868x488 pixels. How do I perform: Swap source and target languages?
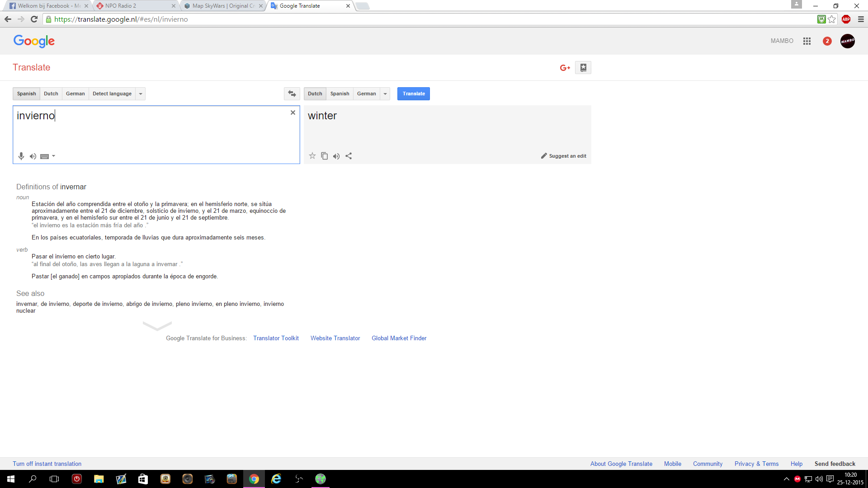click(x=292, y=94)
